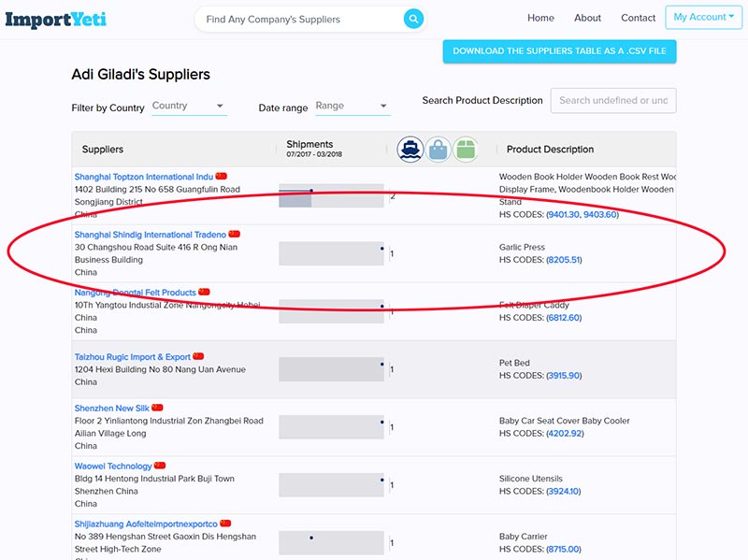The height and width of the screenshot is (560, 748).
Task: Click China flag beside Shenzhen New Silk
Action: pyautogui.click(x=157, y=408)
